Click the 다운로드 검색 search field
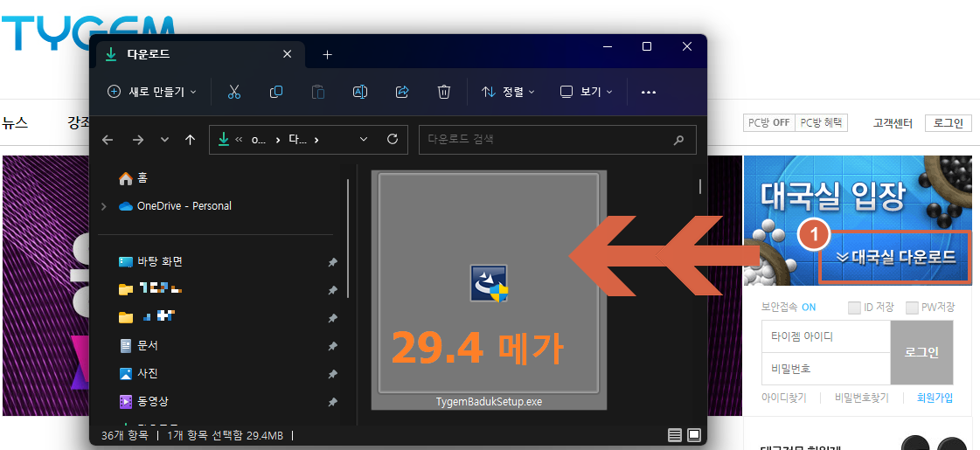Screen dimensions: 980x450 [x=558, y=140]
